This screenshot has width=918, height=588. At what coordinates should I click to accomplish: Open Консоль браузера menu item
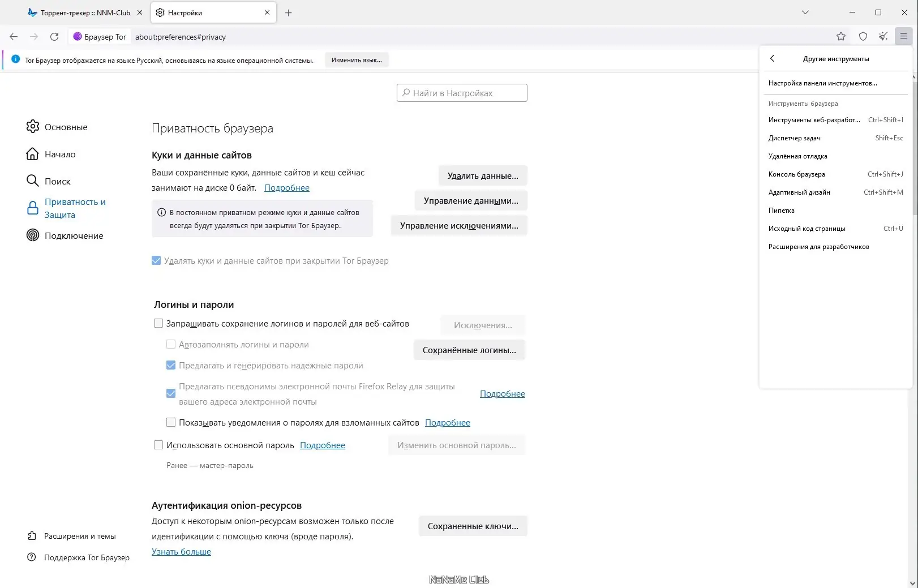835,174
